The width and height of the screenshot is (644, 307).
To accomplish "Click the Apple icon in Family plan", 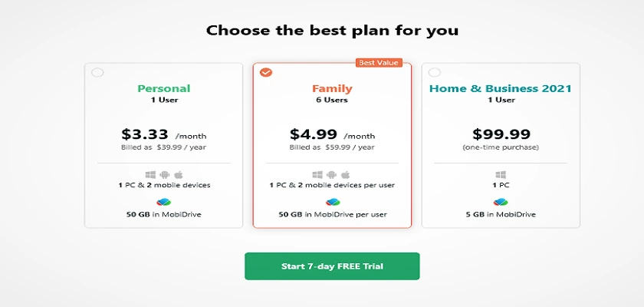I will (346, 175).
